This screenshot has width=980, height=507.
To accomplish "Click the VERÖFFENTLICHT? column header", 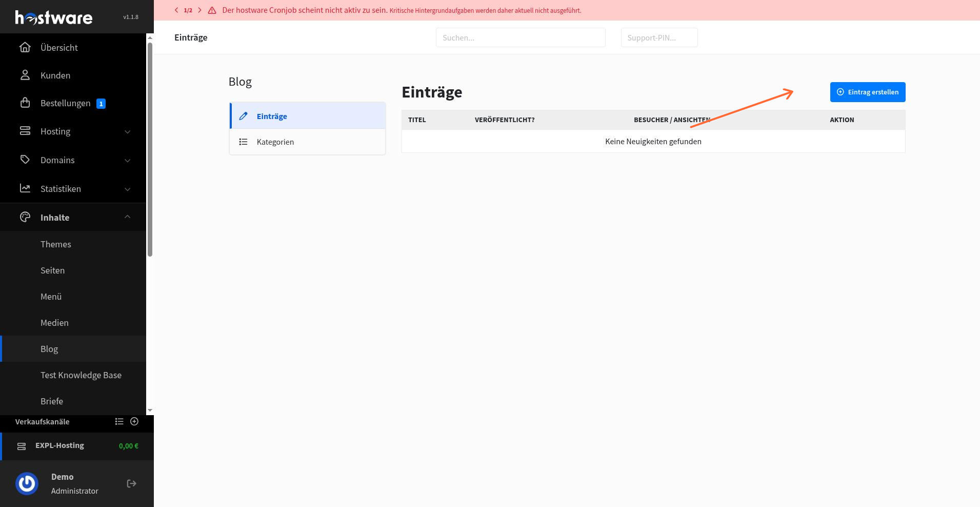I will [505, 120].
